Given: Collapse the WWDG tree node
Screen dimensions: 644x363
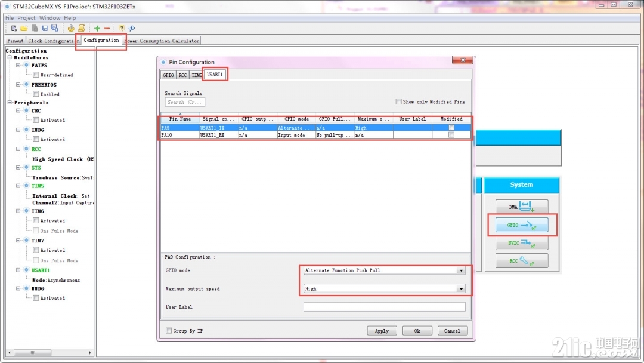Looking at the screenshot, I should point(18,288).
